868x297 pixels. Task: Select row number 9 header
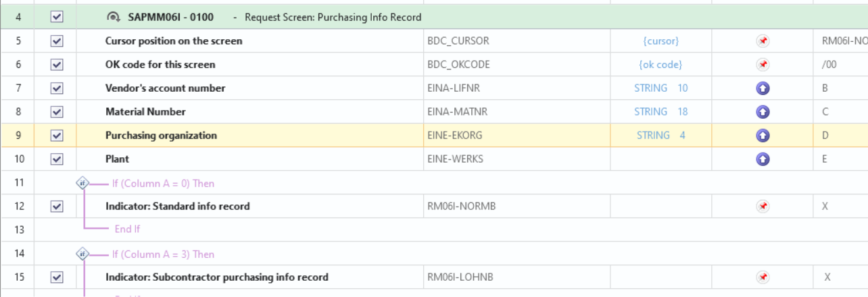coord(18,136)
